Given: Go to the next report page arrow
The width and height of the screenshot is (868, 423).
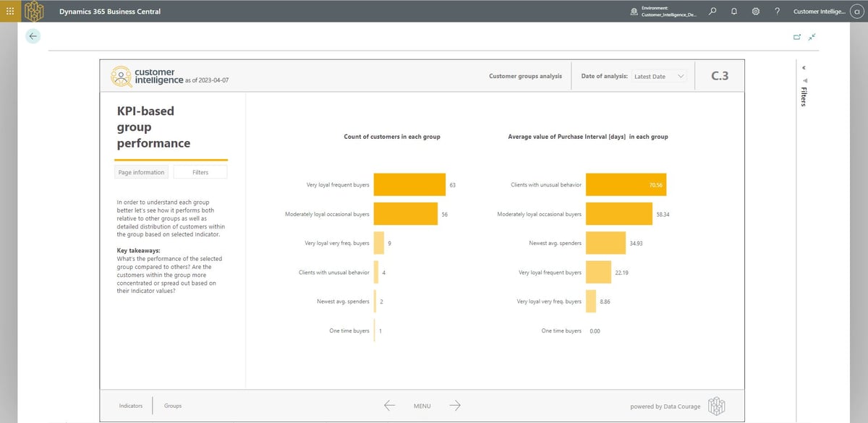Looking at the screenshot, I should [455, 406].
